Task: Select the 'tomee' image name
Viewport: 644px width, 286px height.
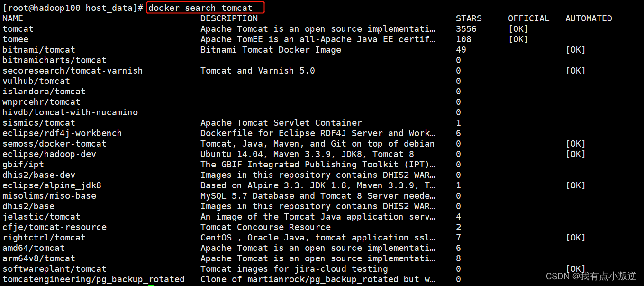Action: 15,39
